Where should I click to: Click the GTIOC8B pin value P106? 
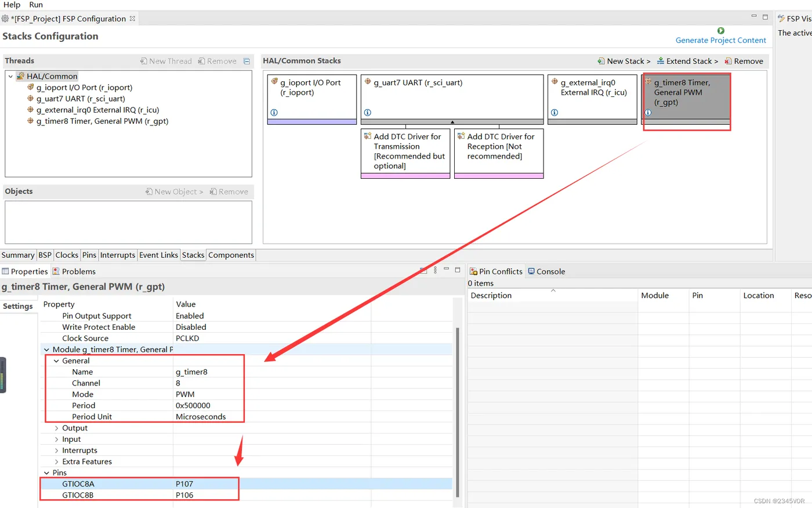click(x=184, y=495)
